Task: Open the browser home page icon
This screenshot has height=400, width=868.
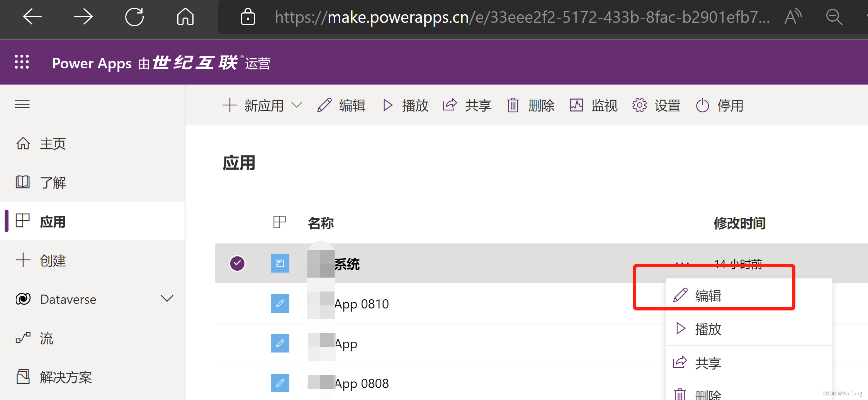Action: click(185, 17)
